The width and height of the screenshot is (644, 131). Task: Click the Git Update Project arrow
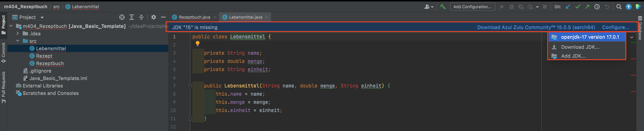568,7
